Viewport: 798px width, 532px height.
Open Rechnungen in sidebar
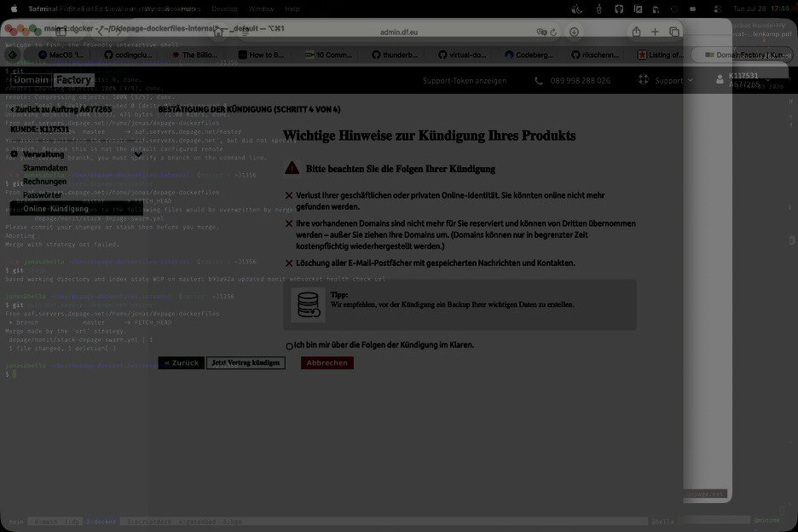(45, 182)
